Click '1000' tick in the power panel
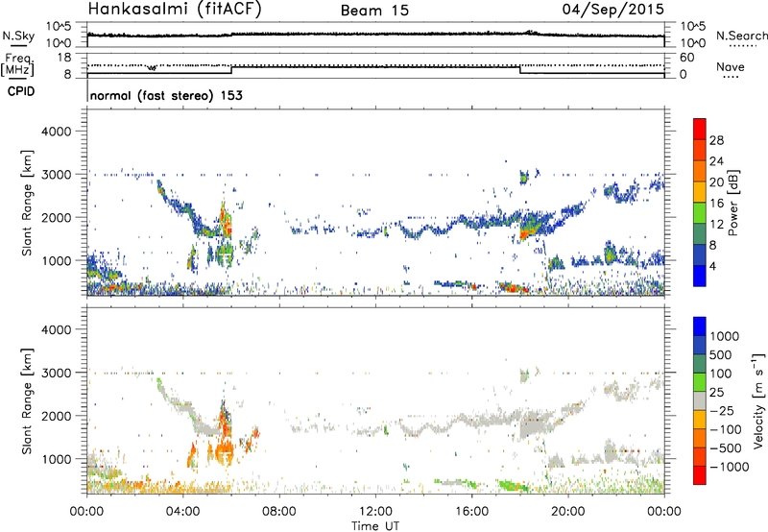Screen dimensions: 768x532 click(56, 260)
